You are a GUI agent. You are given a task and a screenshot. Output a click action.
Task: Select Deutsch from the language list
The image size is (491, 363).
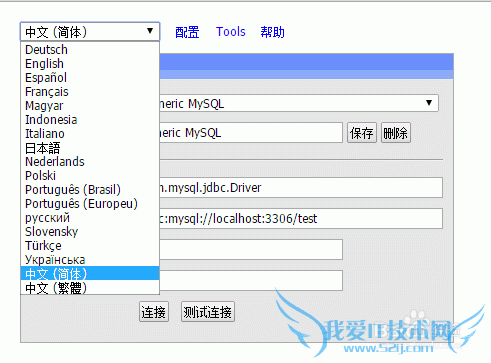pyautogui.click(x=90, y=49)
